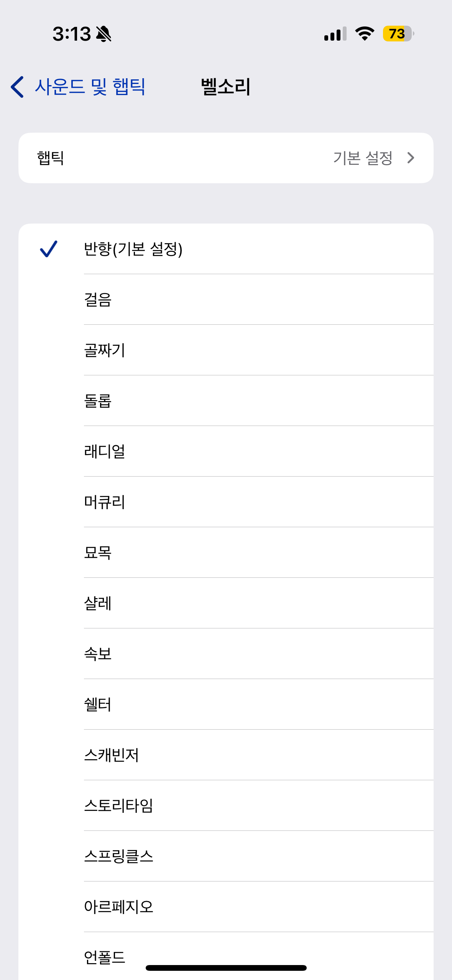Screen dimensions: 452x980
Task: Tap the Wi-Fi status icon
Action: click(365, 34)
